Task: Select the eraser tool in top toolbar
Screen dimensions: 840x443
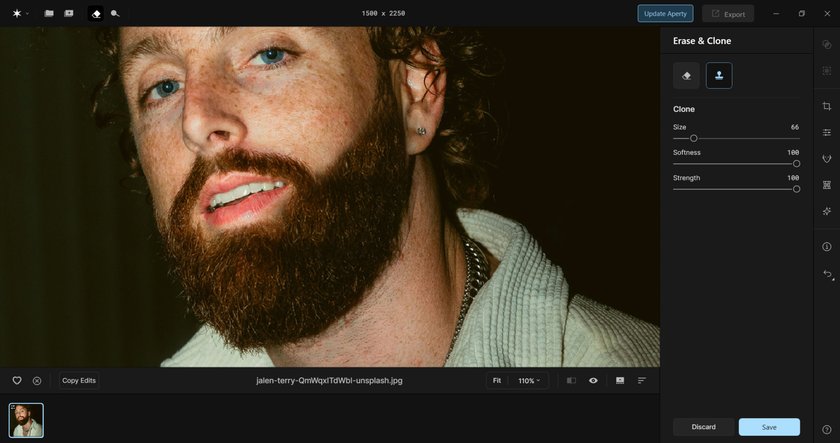Action: pos(96,13)
